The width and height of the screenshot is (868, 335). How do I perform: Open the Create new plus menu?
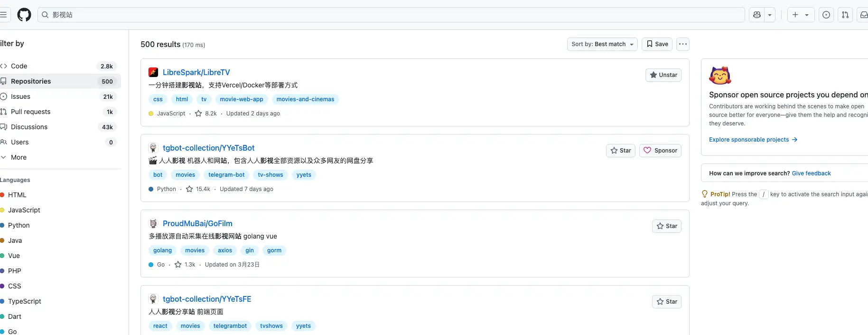click(801, 15)
